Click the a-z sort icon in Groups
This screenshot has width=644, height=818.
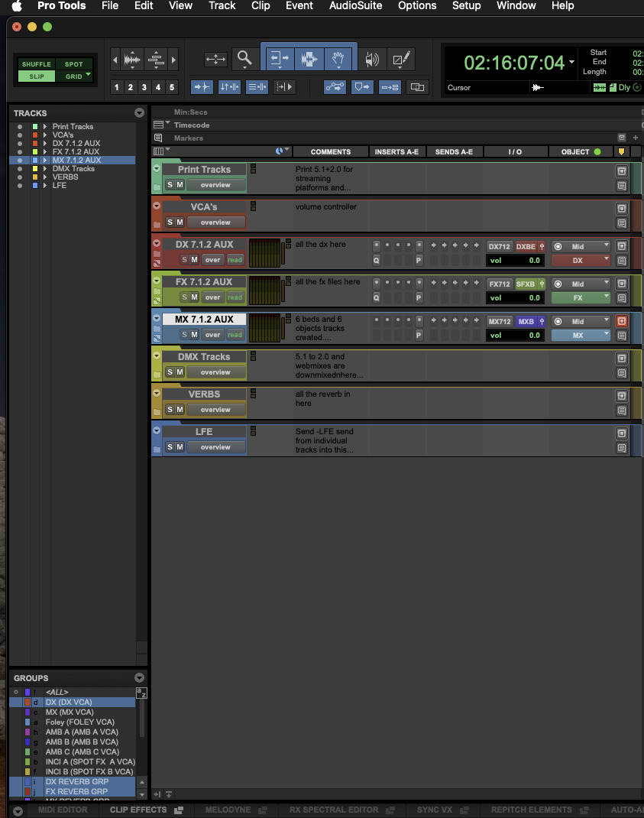[141, 693]
